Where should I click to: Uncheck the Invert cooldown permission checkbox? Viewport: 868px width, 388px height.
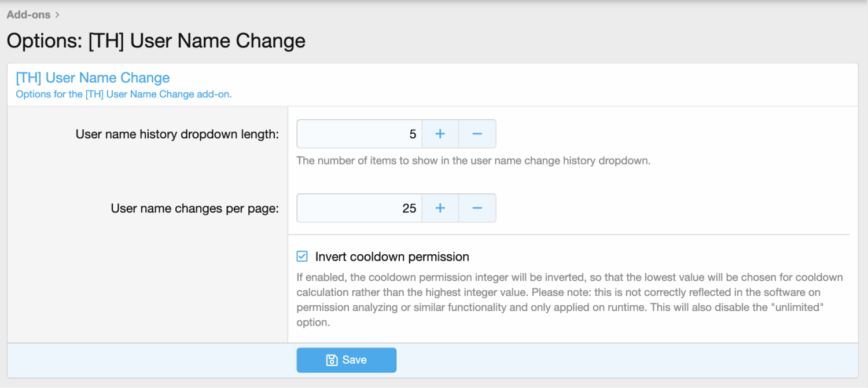[x=302, y=257]
